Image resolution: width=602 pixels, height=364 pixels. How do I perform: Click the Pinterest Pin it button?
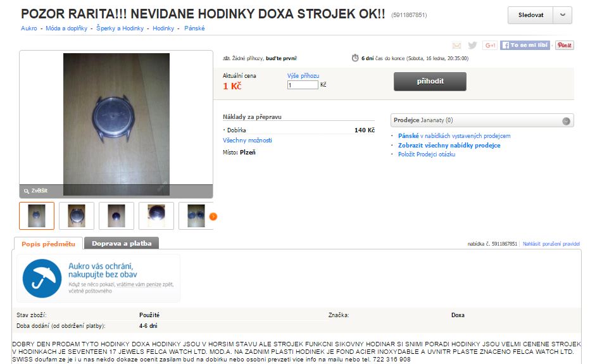(565, 46)
